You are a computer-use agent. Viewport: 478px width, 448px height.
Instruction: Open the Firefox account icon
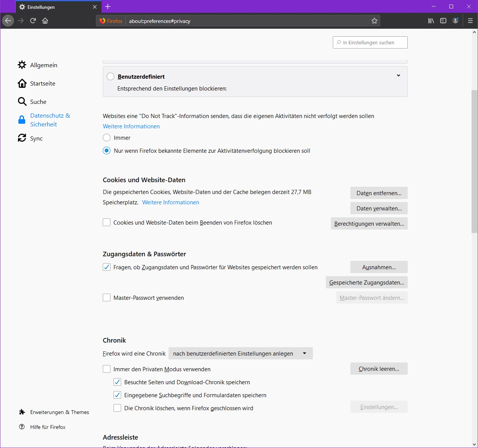pos(455,21)
